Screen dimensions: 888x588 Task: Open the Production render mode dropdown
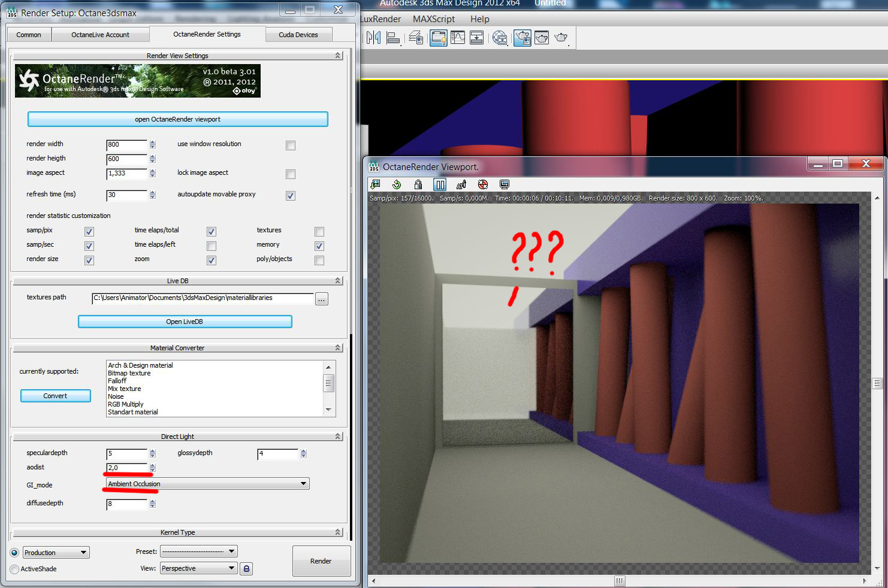point(56,553)
